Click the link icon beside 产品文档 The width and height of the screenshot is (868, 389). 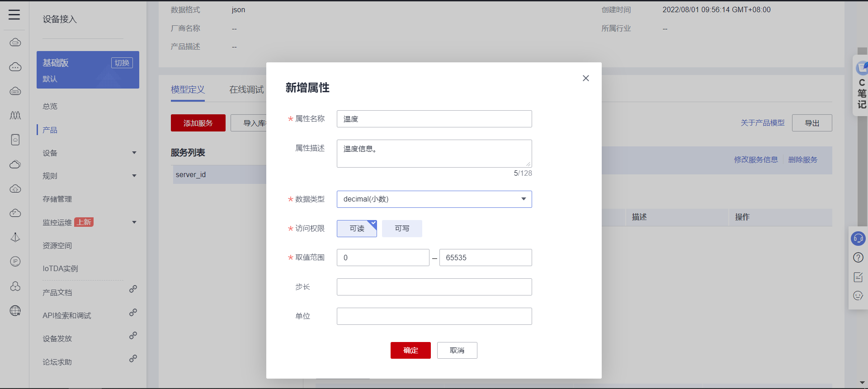click(133, 289)
